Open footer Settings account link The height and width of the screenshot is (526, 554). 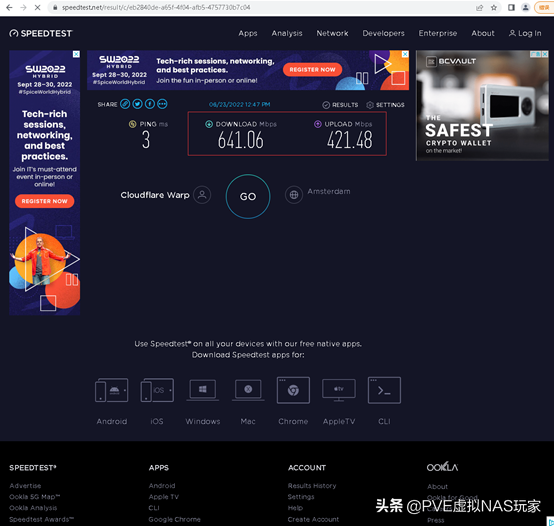301,497
